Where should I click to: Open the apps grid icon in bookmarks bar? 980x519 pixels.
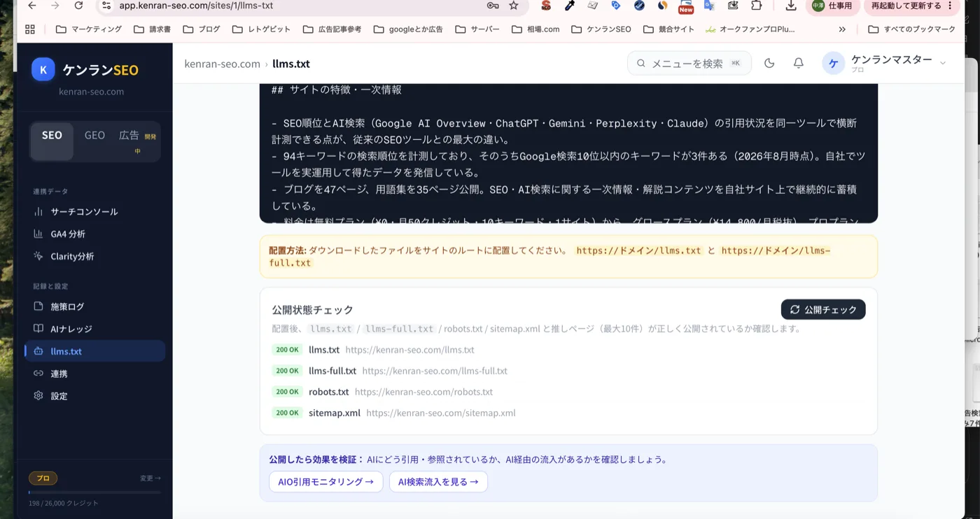tap(29, 29)
